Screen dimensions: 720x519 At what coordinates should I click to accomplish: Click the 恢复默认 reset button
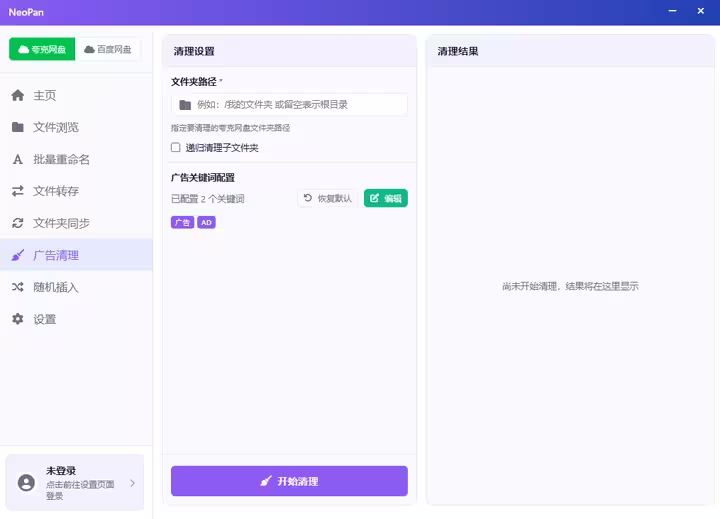point(327,198)
